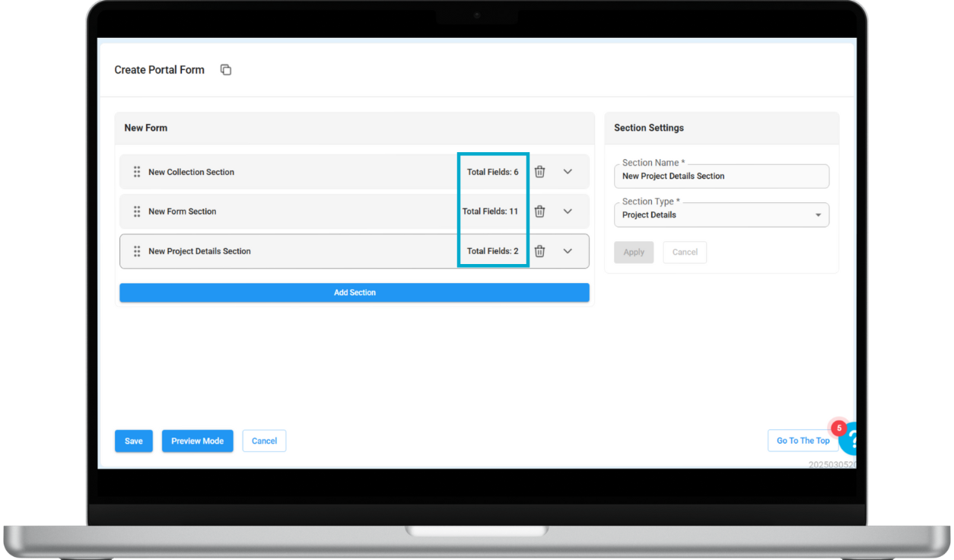The width and height of the screenshot is (954, 560).
Task: Click the Apply button in Section Settings
Action: tap(634, 253)
